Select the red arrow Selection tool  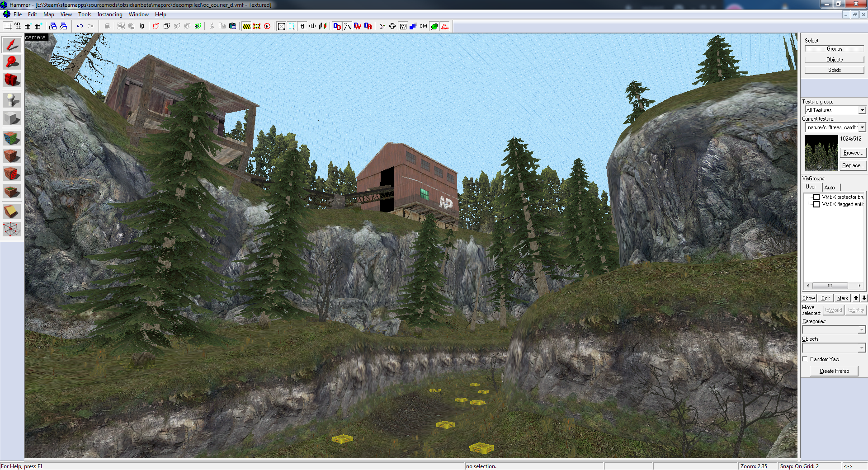[x=12, y=45]
